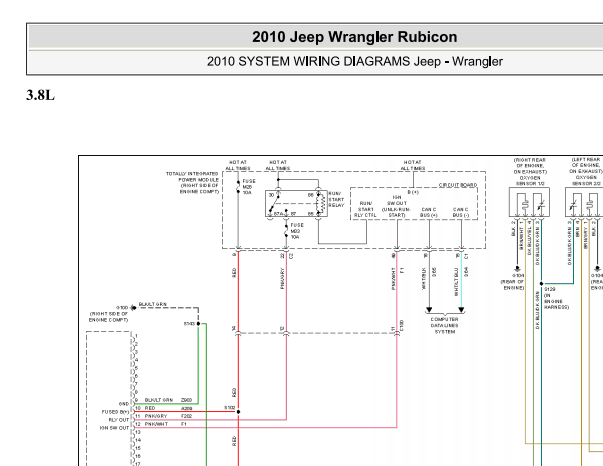
Task: Click the vertical 'WHT/BLK' wire label
Action: click(424, 278)
